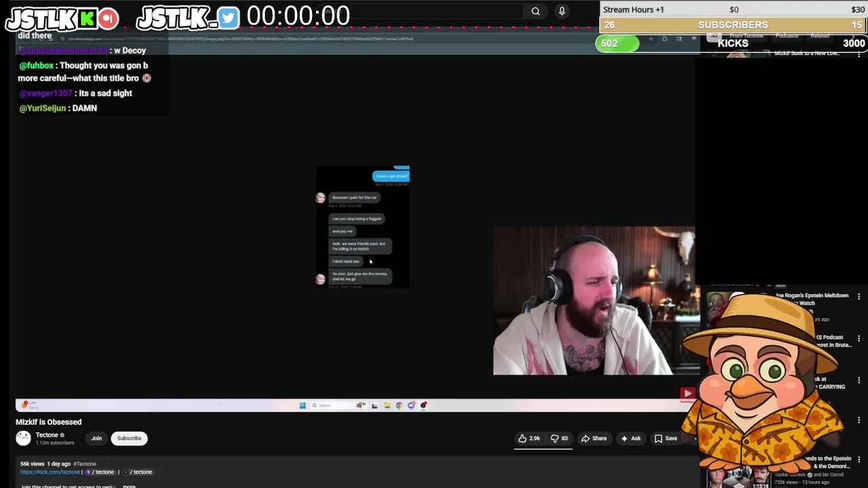
Task: Activate the voice search microphone icon
Action: pyautogui.click(x=561, y=11)
